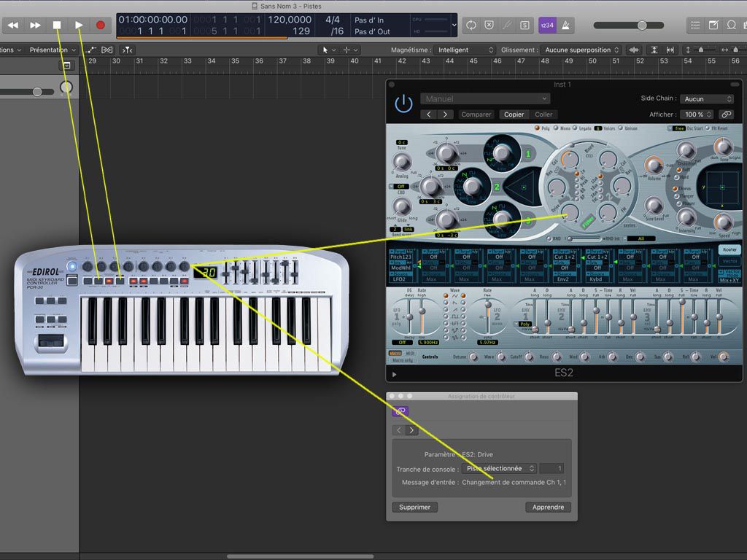747x560 pixels.
Task: Open the Glissement Aucune superposition dropdown
Action: pyautogui.click(x=581, y=50)
